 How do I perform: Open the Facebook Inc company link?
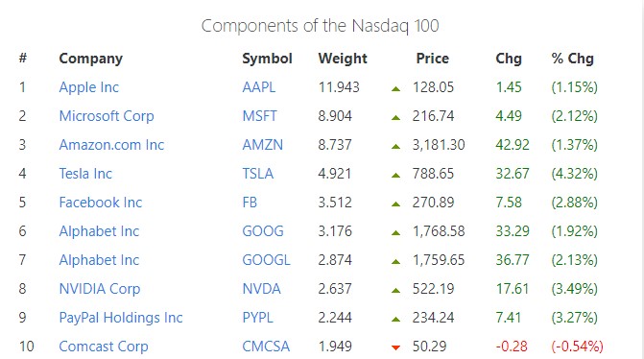pyautogui.click(x=100, y=203)
